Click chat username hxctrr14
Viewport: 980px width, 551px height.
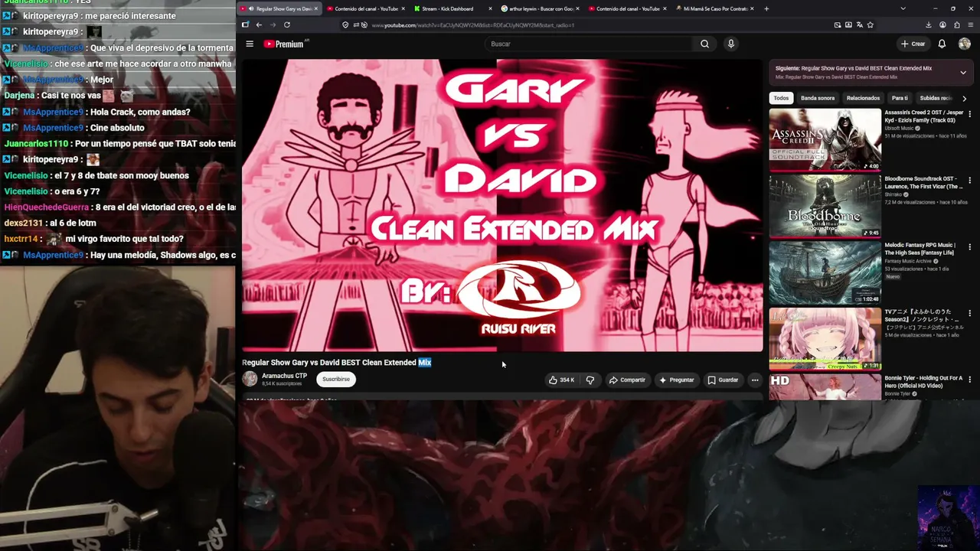(x=20, y=239)
